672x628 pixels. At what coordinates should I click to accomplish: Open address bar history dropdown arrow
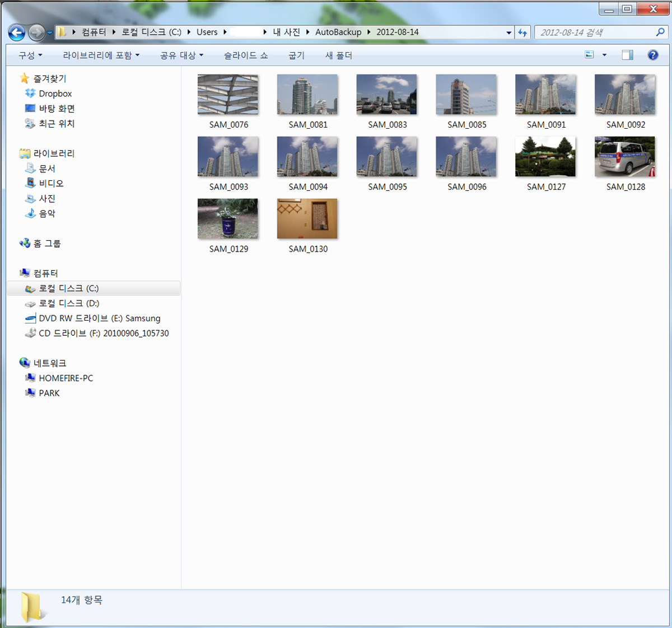[x=508, y=32]
